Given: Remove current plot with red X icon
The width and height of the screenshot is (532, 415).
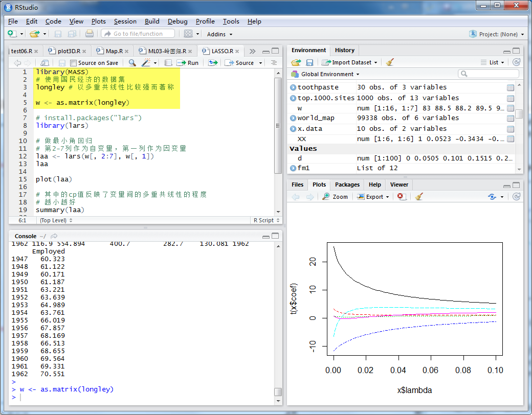Looking at the screenshot, I should pos(401,197).
